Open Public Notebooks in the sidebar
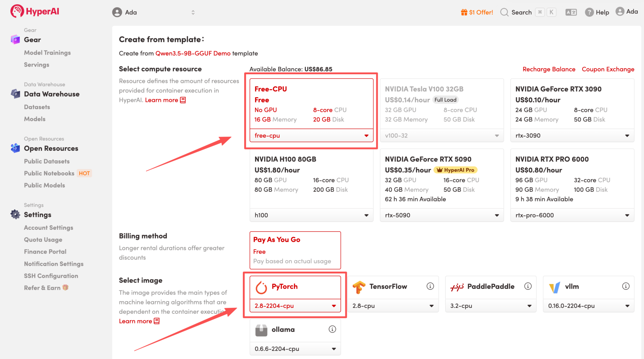The height and width of the screenshot is (359, 644). point(49,173)
